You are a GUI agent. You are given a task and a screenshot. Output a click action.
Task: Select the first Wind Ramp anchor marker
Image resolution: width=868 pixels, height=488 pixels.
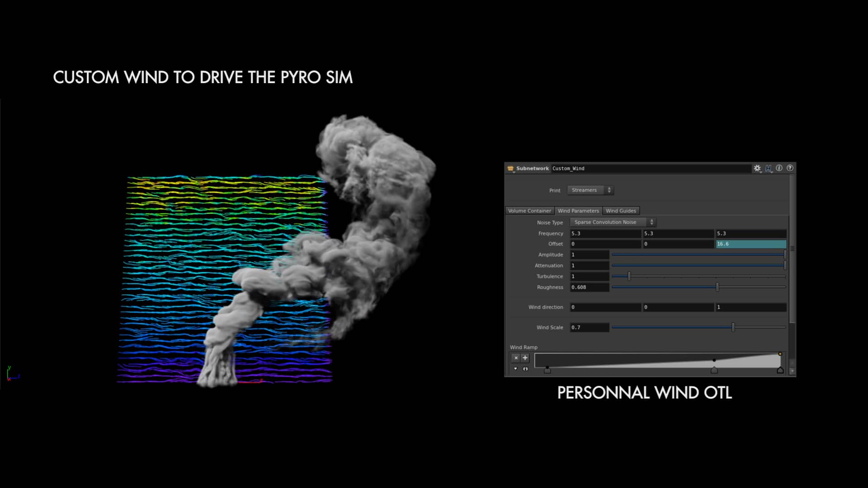click(547, 371)
